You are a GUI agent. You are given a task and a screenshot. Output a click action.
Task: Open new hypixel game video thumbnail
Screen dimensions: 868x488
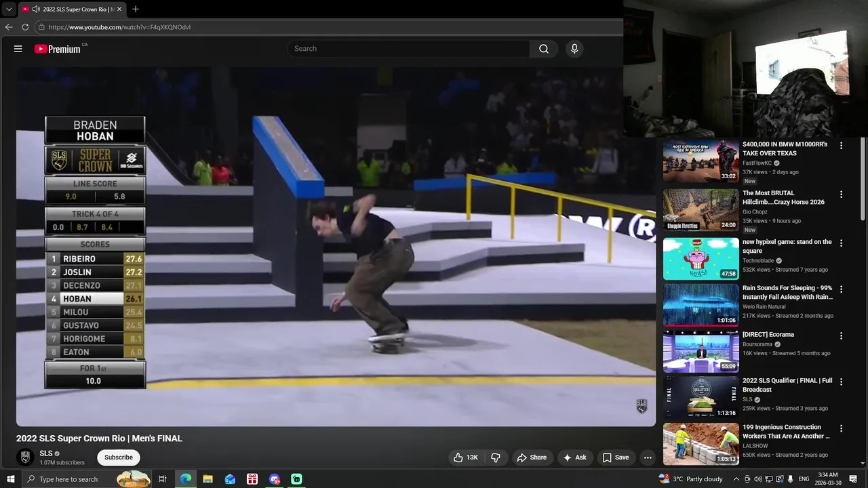pos(701,259)
